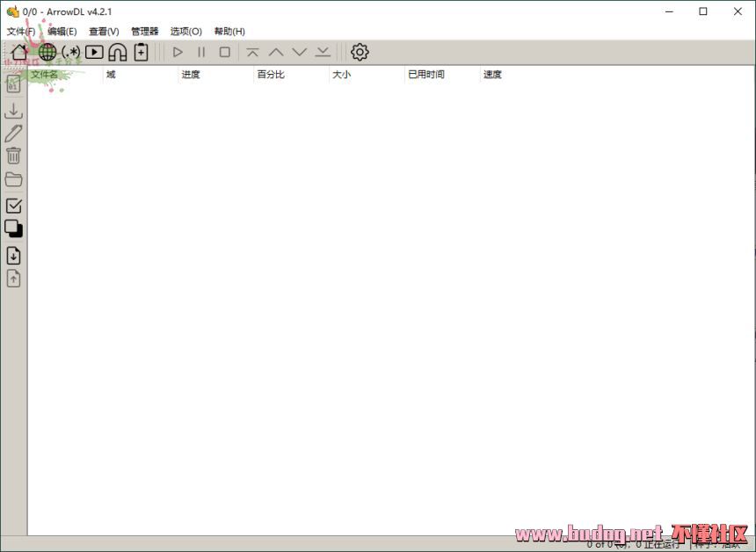Viewport: 756px width, 552px height.
Task: Click the move up chevron icon
Action: (x=276, y=52)
